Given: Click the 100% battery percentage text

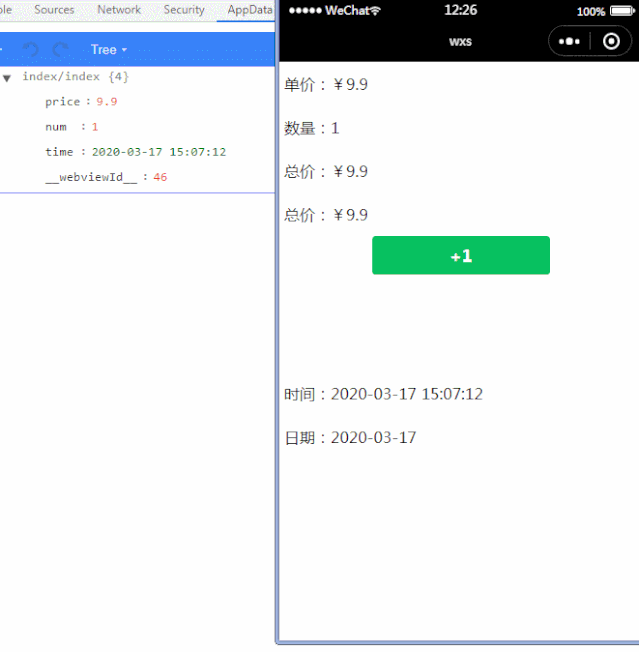Looking at the screenshot, I should click(590, 11).
